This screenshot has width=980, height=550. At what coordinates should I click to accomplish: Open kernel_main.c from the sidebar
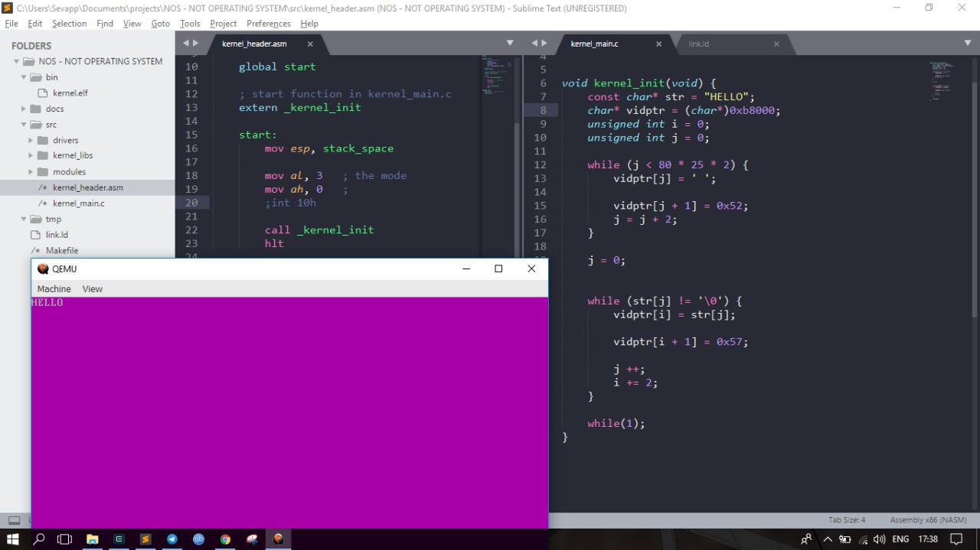coord(79,203)
